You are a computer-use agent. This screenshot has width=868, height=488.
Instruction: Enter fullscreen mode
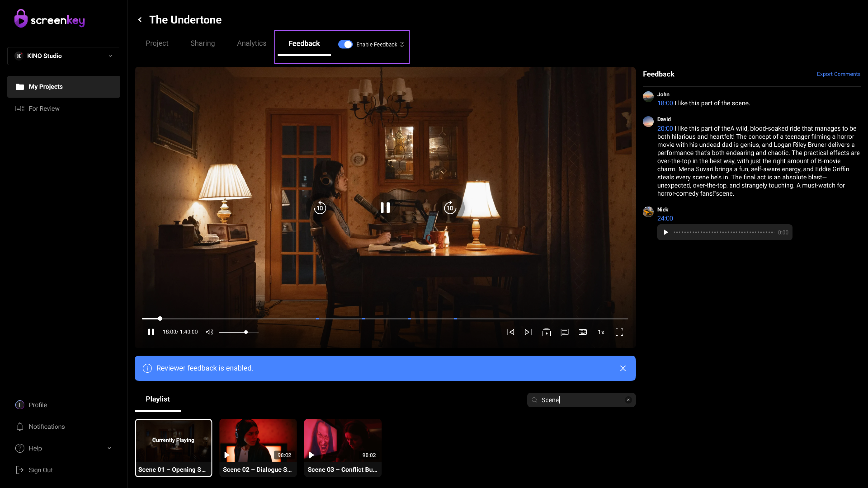pyautogui.click(x=619, y=332)
